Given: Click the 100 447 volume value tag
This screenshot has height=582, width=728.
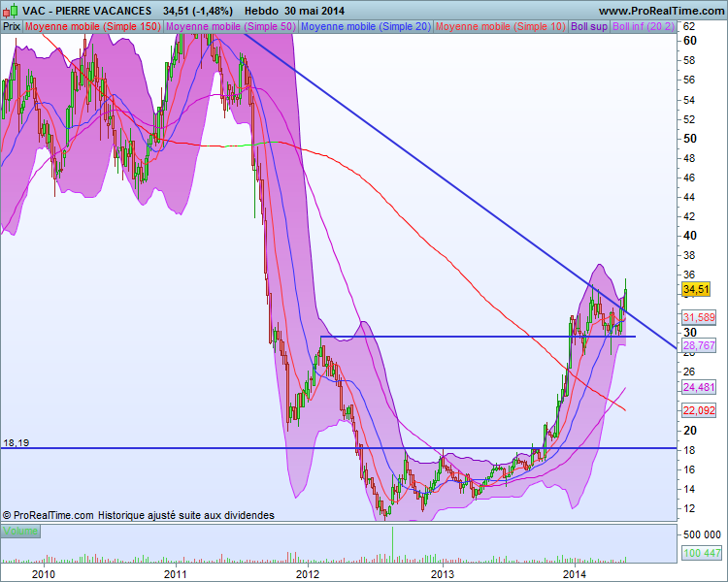Looking at the screenshot, I should click(702, 553).
